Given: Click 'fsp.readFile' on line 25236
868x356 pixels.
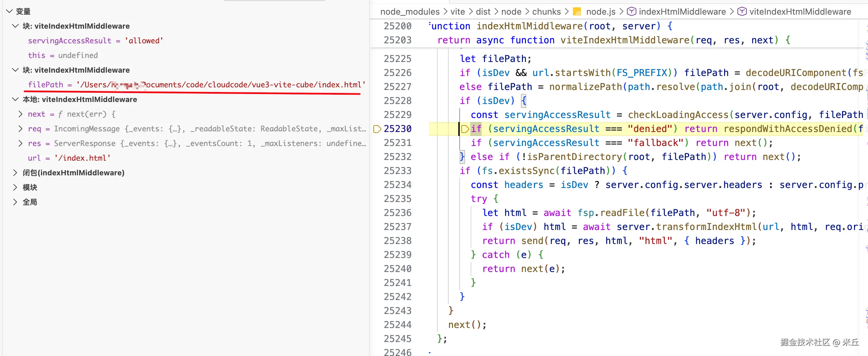Looking at the screenshot, I should [x=611, y=213].
